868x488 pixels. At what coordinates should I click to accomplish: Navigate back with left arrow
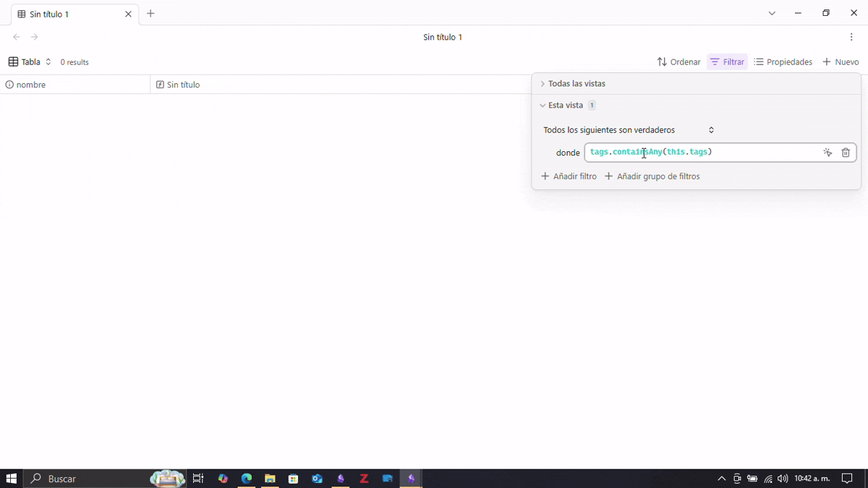pos(17,37)
